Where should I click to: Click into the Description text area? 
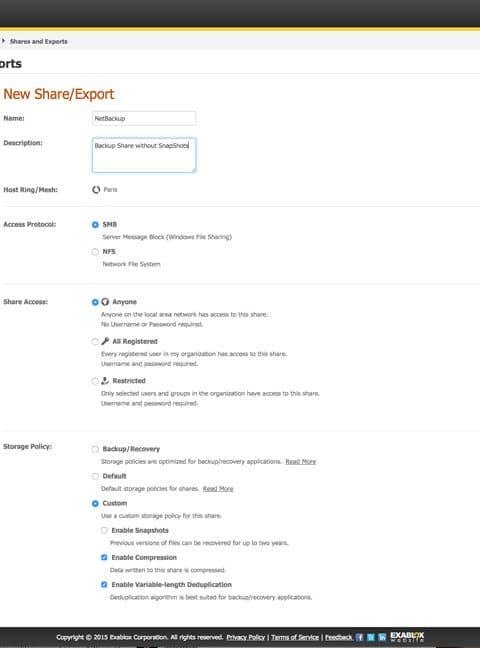(144, 155)
